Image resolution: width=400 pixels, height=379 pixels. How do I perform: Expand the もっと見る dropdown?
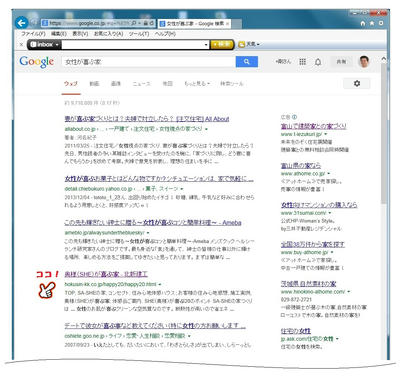[197, 84]
